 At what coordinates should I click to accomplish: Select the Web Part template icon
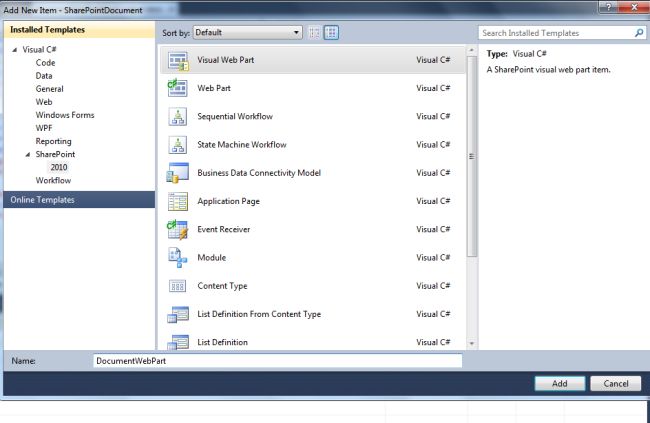177,88
